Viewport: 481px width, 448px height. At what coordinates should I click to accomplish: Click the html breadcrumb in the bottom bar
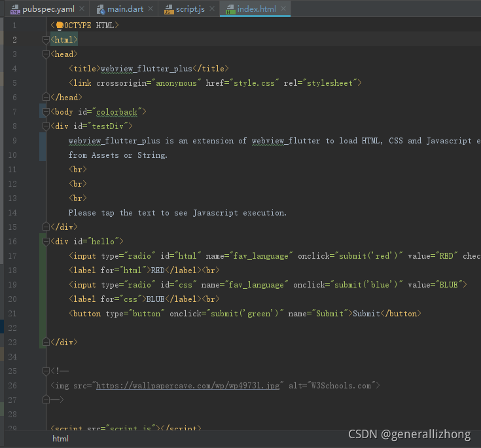pos(60,439)
